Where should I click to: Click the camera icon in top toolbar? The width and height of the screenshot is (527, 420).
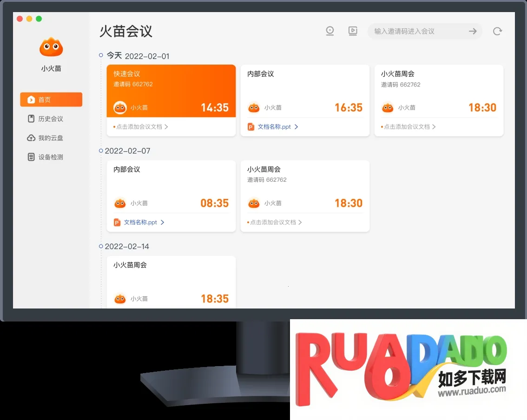[330, 31]
